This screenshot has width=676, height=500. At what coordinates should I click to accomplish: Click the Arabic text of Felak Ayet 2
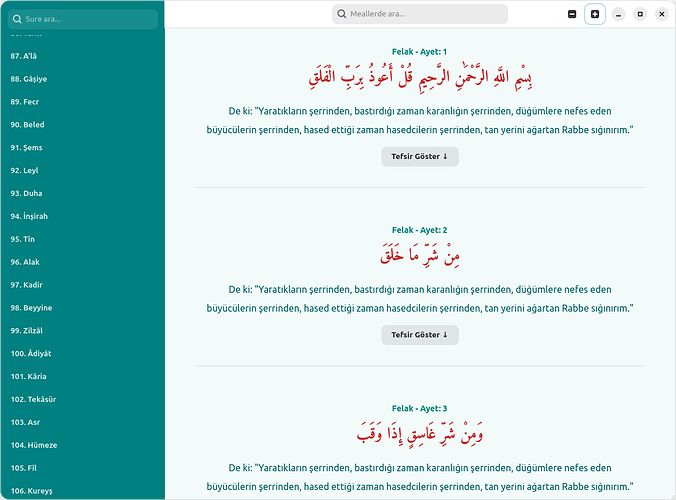click(419, 254)
